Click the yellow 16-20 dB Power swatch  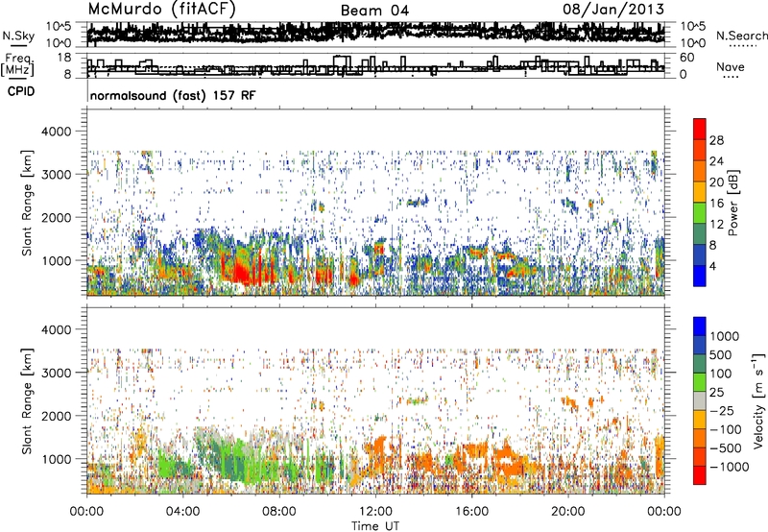coord(700,192)
